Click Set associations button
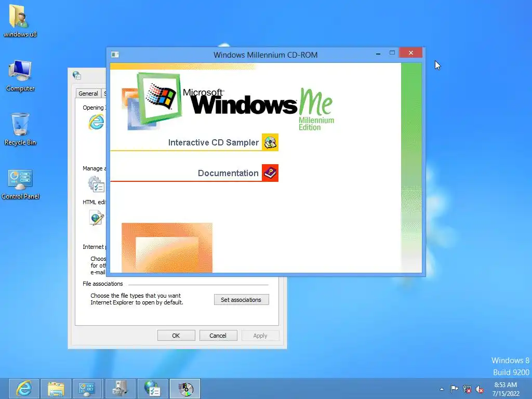 [x=241, y=300]
